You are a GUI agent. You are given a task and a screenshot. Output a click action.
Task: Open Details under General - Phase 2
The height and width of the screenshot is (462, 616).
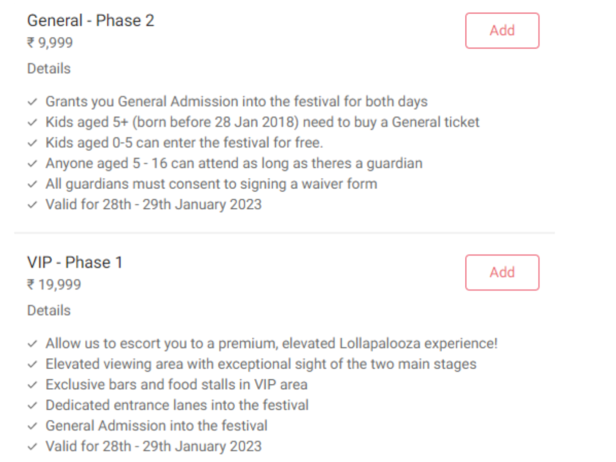(49, 69)
